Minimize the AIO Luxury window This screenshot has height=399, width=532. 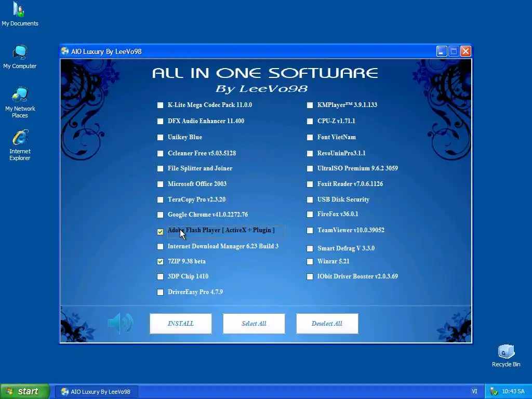click(442, 51)
